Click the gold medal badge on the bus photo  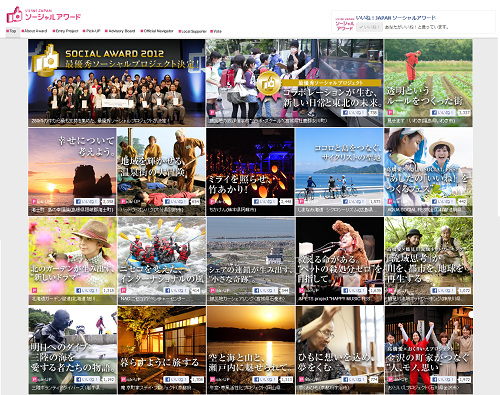[x=269, y=85]
